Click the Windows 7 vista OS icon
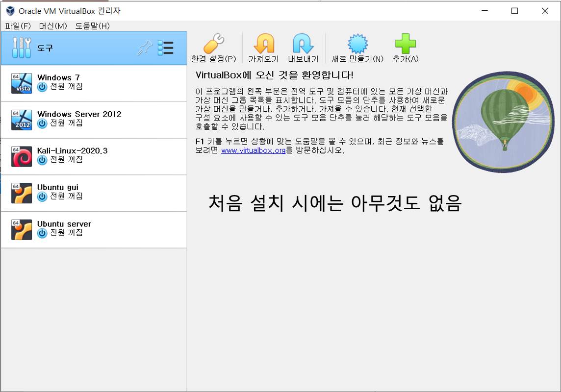The image size is (561, 392). tap(22, 83)
